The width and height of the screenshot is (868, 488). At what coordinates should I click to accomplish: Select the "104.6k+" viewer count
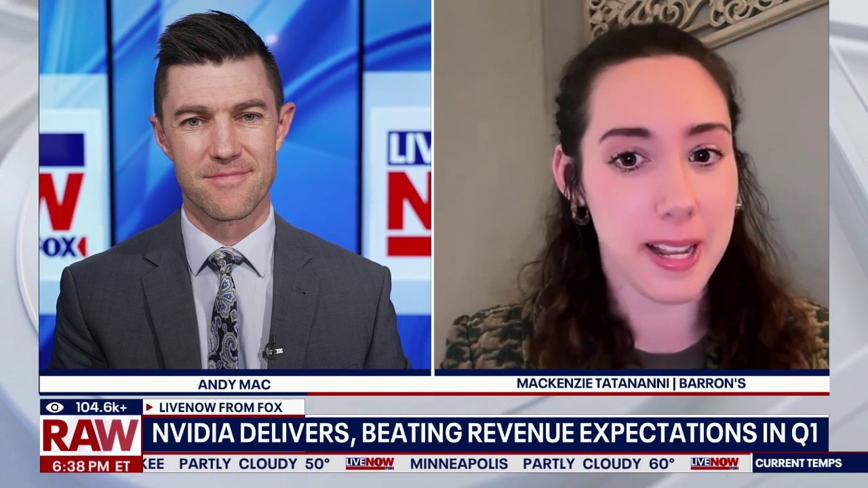coord(101,407)
